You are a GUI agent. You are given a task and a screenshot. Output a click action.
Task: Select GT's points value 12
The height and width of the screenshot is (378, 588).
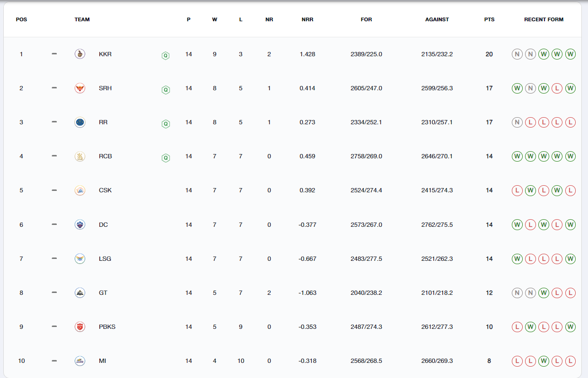489,292
